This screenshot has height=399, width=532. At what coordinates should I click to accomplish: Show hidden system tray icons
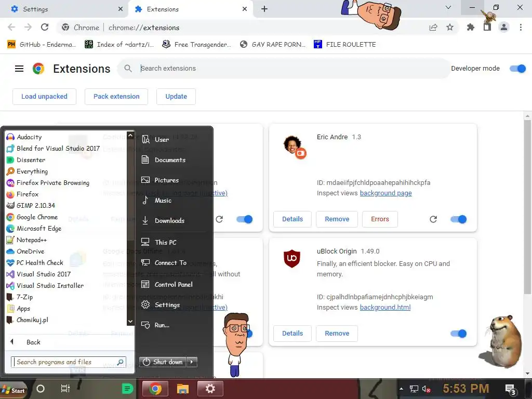(402, 389)
